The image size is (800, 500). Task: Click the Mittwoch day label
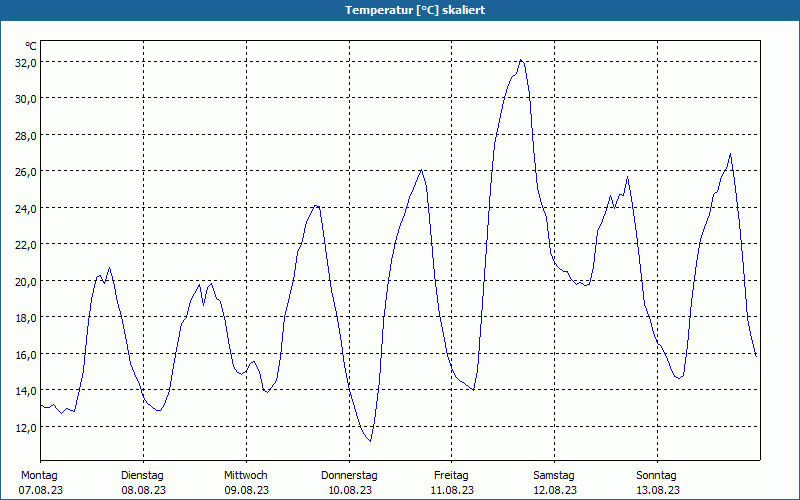(245, 475)
